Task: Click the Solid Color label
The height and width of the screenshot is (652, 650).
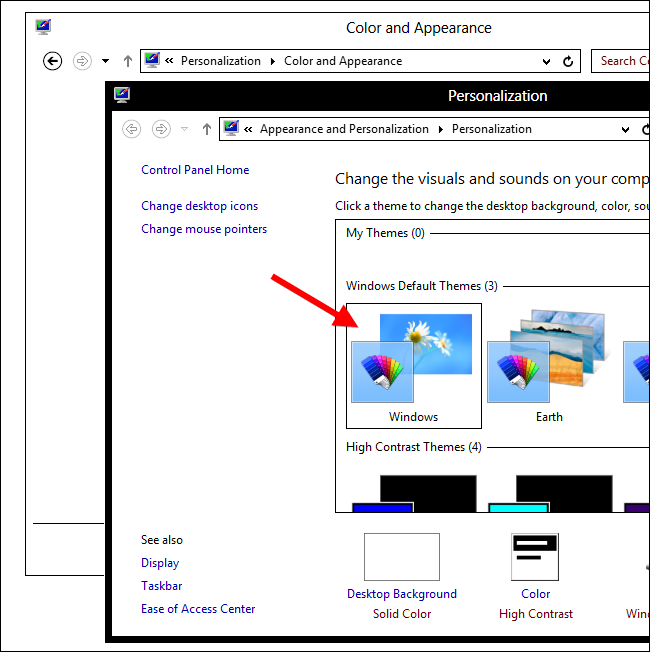Action: pos(402,614)
